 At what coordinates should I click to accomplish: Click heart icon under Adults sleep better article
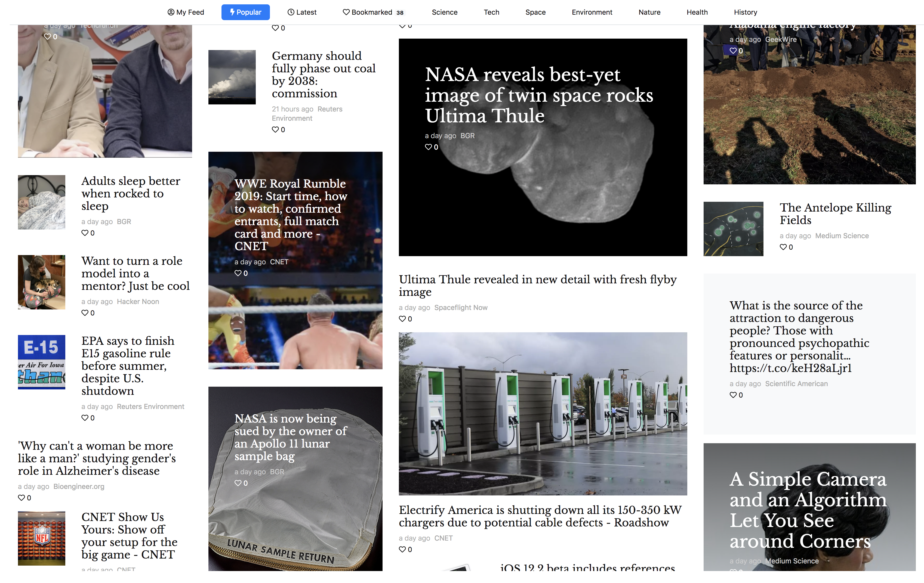pos(85,233)
